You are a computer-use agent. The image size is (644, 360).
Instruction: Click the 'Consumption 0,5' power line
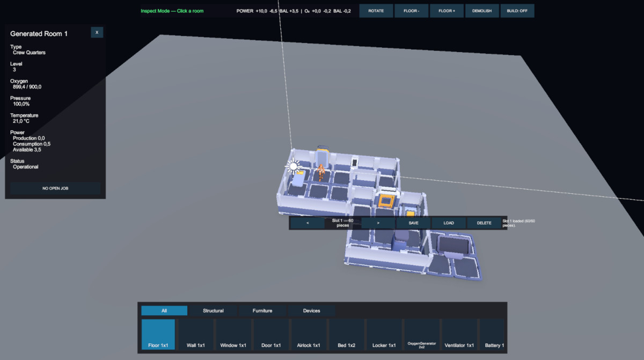tap(32, 144)
